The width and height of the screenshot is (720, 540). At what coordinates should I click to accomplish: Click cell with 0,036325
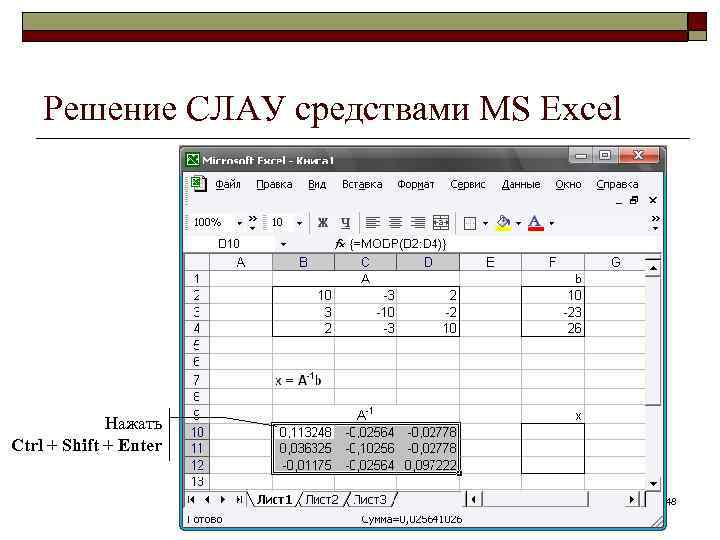coord(303,449)
